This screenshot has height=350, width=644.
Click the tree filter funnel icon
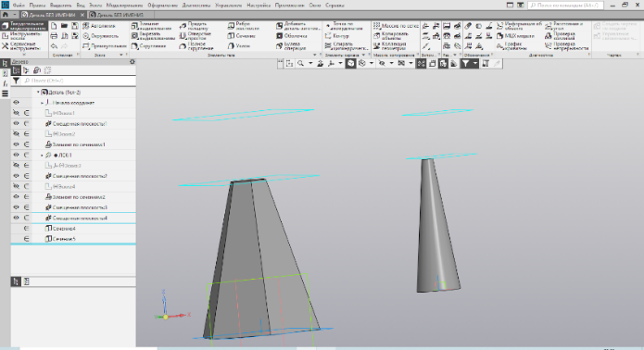(x=16, y=81)
